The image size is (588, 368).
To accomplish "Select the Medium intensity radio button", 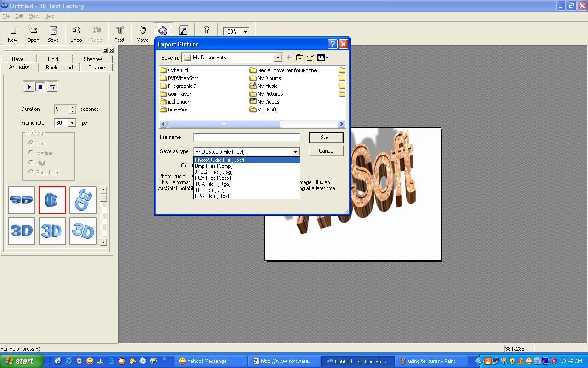I will tap(30, 153).
